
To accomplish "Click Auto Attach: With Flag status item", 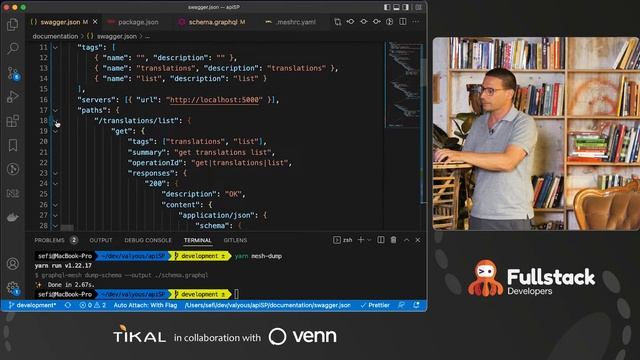I will tap(145, 305).
